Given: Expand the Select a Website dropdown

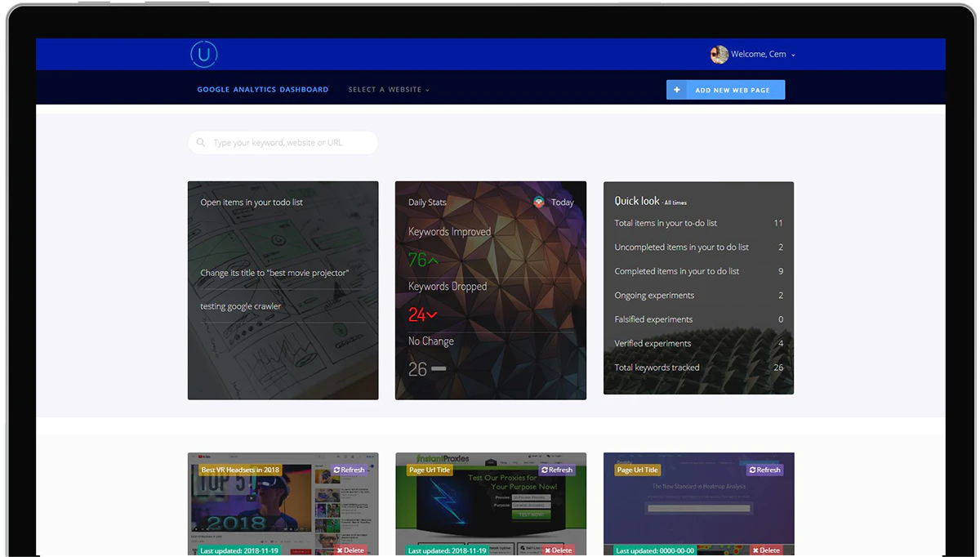Looking at the screenshot, I should pyautogui.click(x=389, y=90).
